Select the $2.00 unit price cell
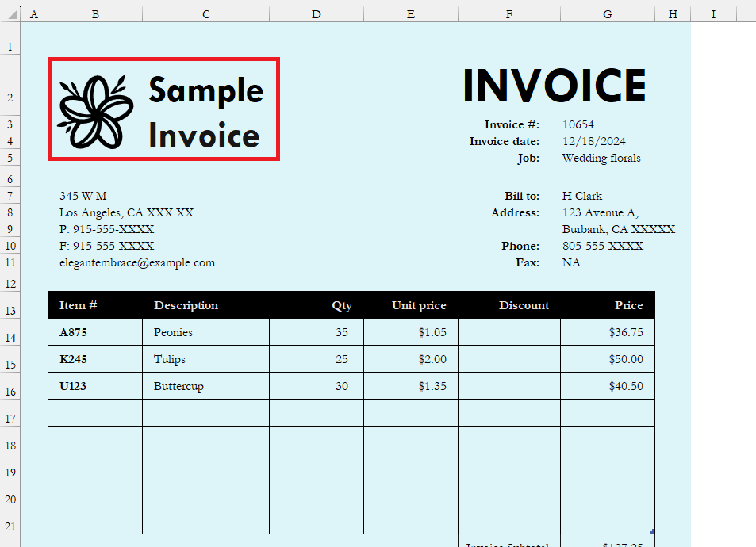The height and width of the screenshot is (547, 756). coord(411,359)
